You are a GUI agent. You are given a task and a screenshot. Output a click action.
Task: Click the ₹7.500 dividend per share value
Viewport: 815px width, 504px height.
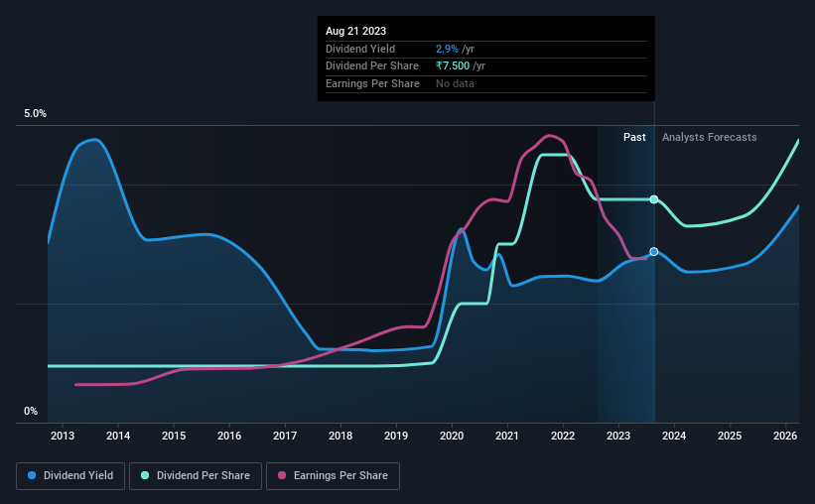tap(453, 66)
